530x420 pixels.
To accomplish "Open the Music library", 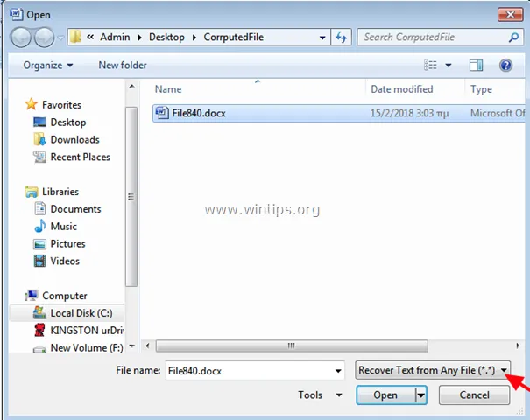I will (64, 227).
